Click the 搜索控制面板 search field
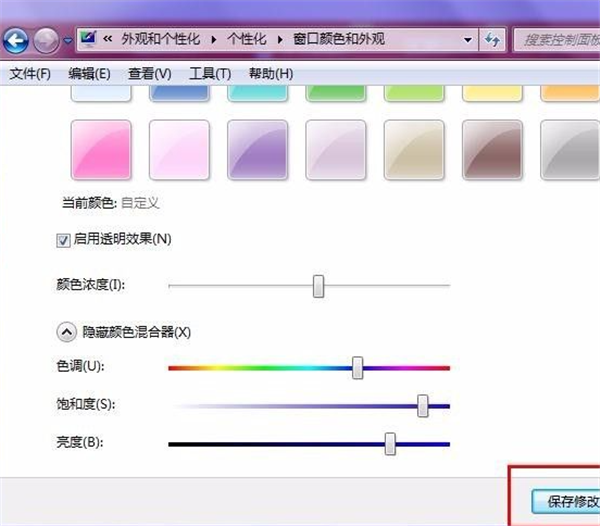 tap(556, 40)
